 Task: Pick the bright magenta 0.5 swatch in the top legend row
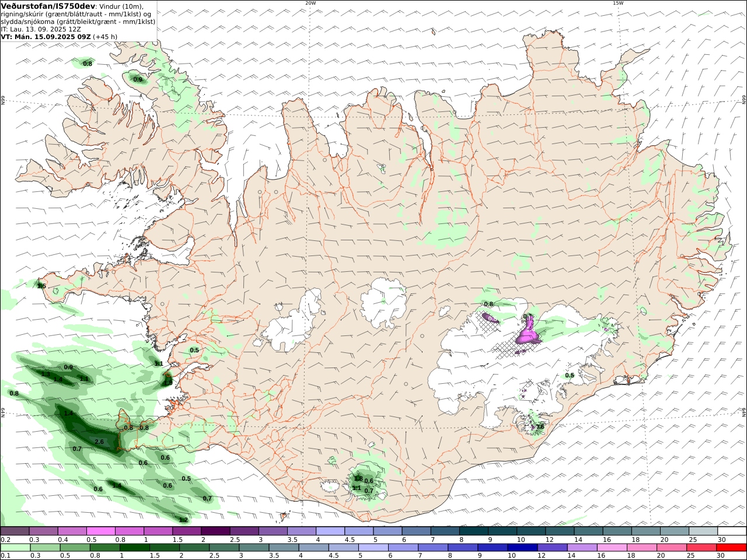[101, 531]
